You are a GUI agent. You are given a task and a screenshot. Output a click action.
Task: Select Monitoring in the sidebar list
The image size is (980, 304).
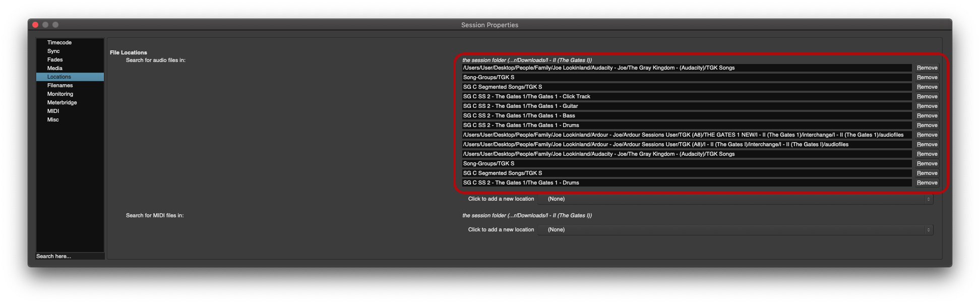click(60, 94)
